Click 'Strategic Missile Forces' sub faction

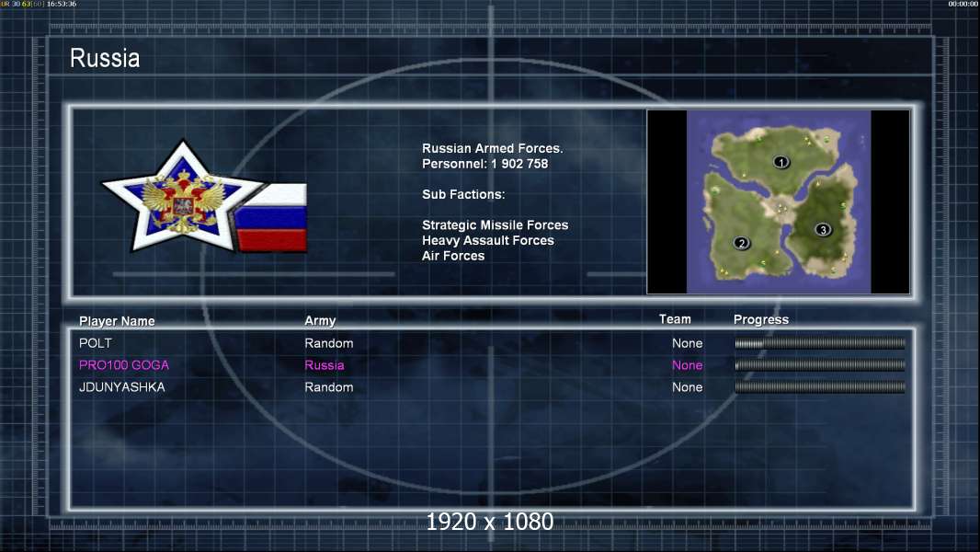click(x=495, y=225)
